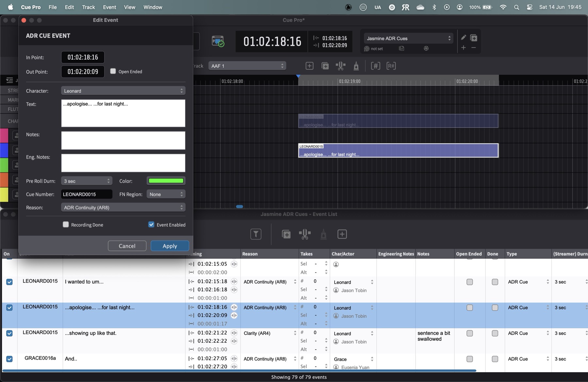588x382 pixels.
Task: Click the In Point timecode field
Action: pos(83,57)
